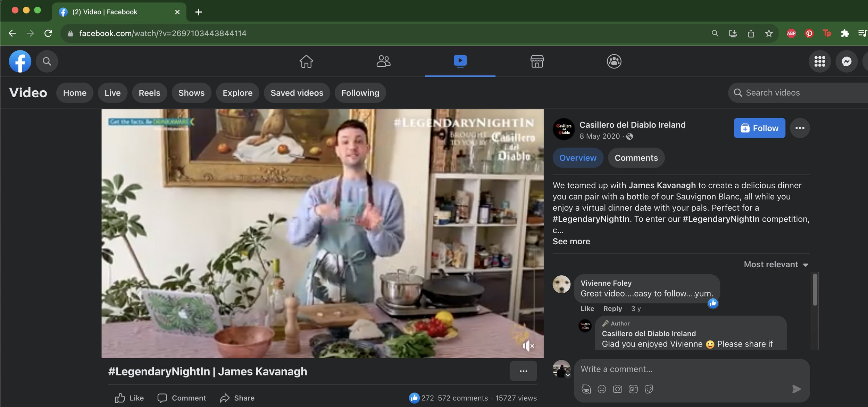Open the Messenger icon
Screen dimensions: 868x407
point(846,62)
